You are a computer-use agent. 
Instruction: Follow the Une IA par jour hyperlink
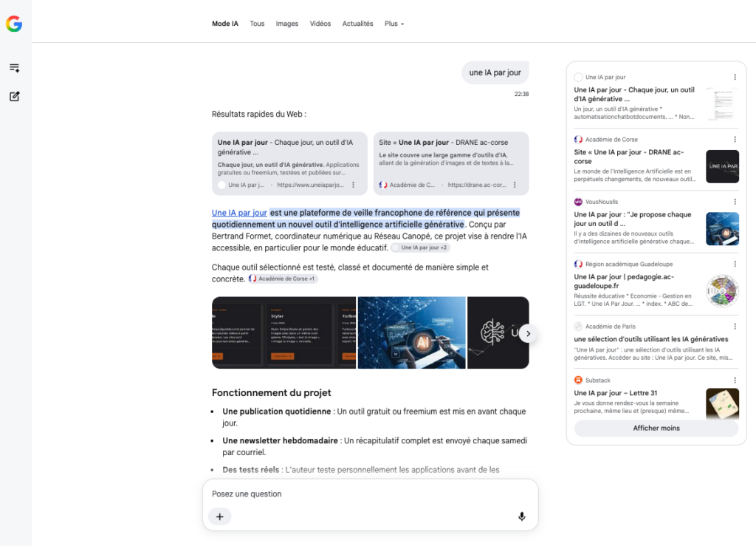239,213
